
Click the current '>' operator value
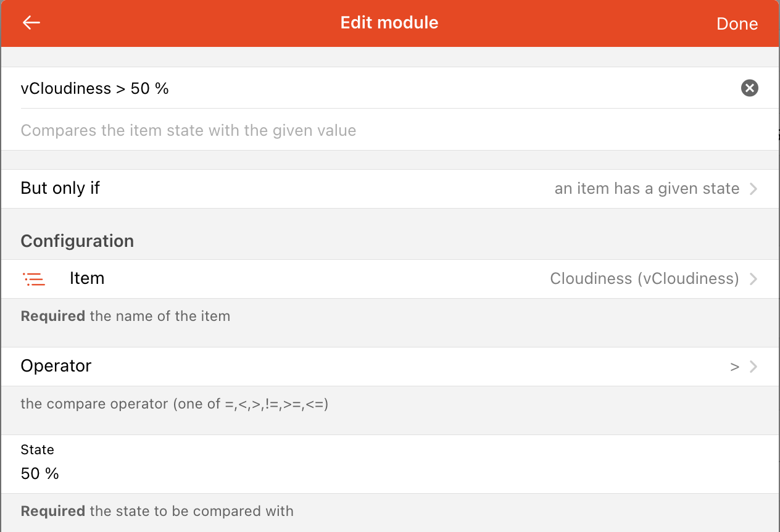click(734, 367)
